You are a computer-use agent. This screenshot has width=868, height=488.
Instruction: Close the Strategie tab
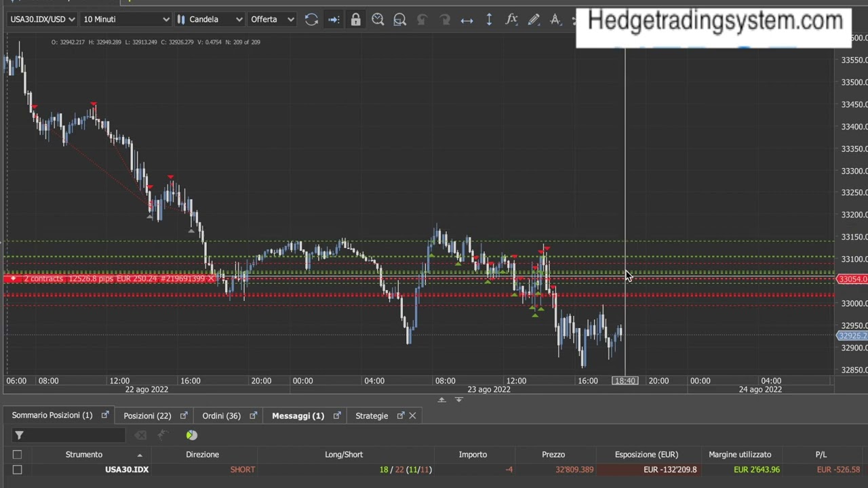(x=412, y=415)
